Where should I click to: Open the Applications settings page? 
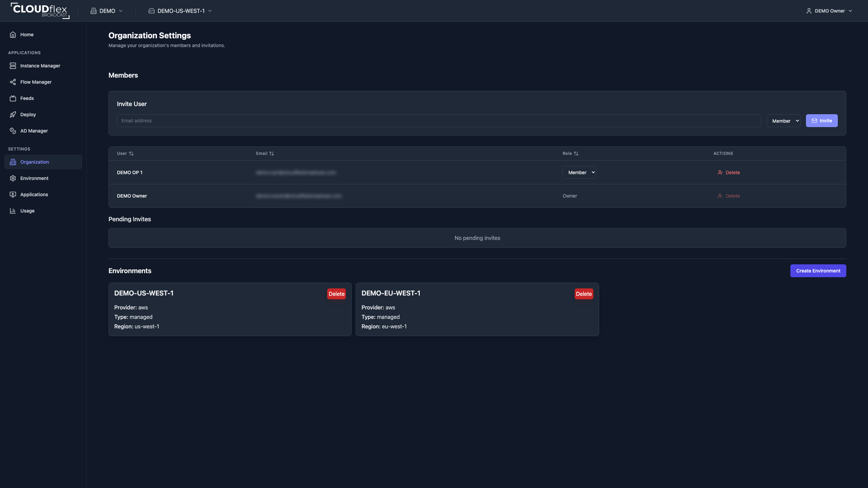(x=43, y=195)
